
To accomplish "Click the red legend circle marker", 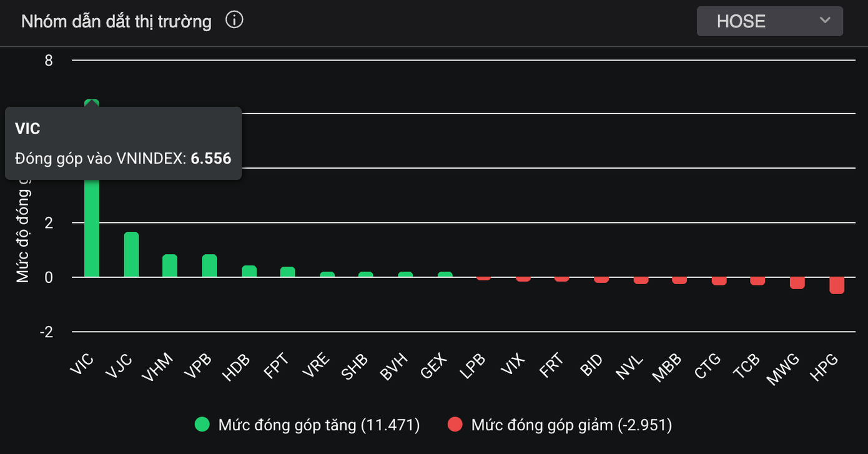I will tap(455, 425).
